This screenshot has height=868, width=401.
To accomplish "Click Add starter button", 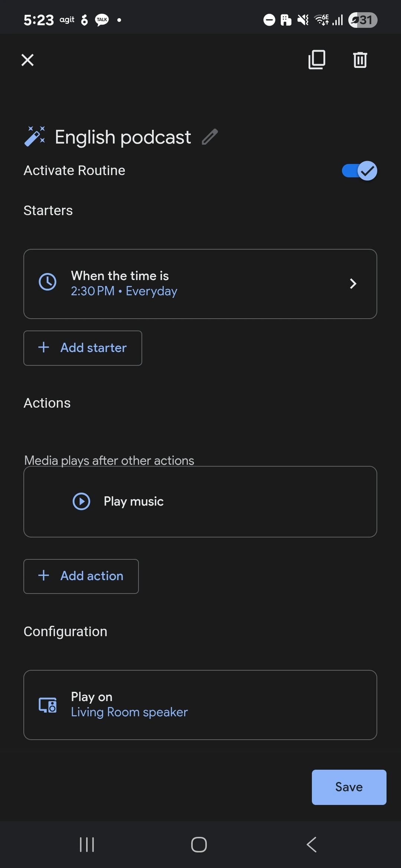I will click(83, 348).
